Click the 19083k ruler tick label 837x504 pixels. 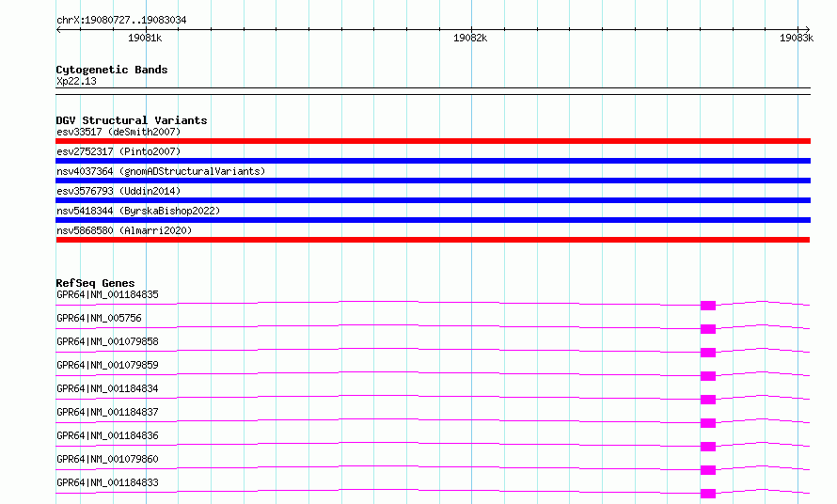coord(797,38)
